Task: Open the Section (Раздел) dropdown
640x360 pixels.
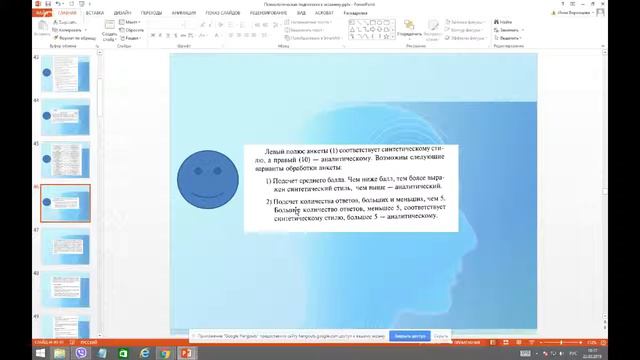Action: (x=131, y=38)
